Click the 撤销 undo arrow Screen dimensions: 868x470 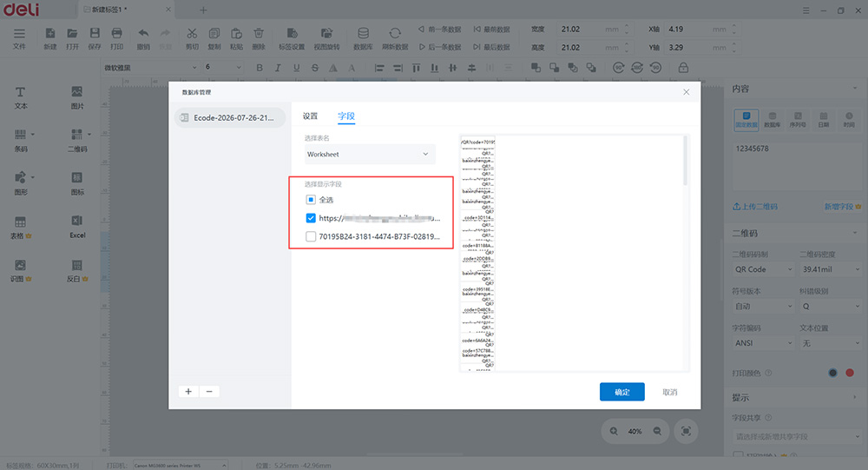pos(143,39)
